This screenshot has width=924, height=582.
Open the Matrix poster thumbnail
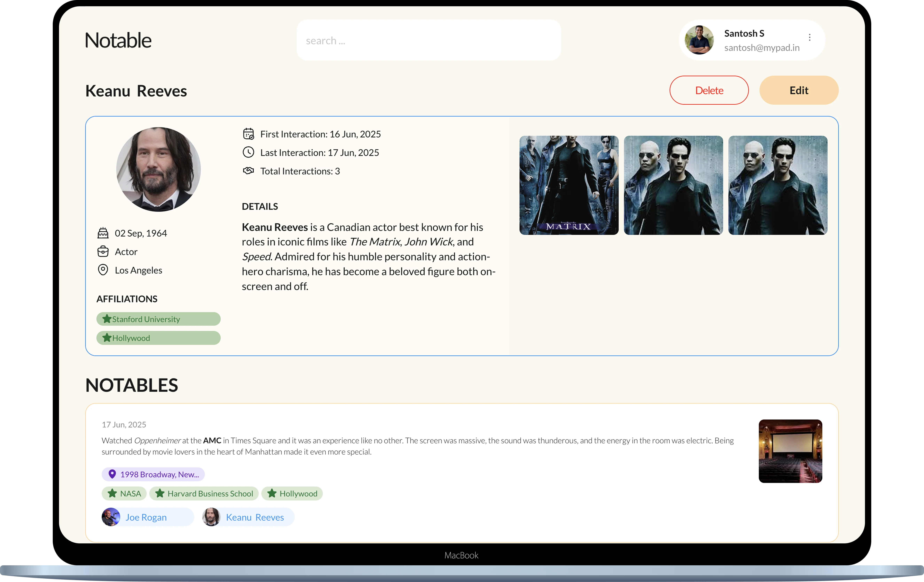coord(569,185)
